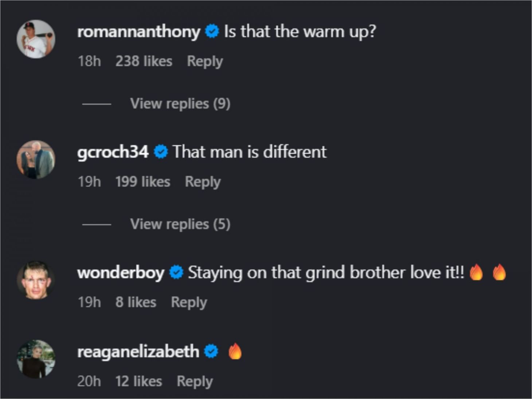The width and height of the screenshot is (532, 399).
Task: Open romannanthony's username link
Action: (138, 32)
